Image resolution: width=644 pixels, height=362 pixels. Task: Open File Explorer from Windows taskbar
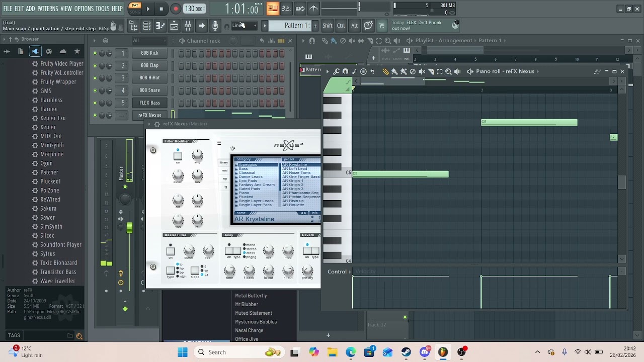[332, 352]
